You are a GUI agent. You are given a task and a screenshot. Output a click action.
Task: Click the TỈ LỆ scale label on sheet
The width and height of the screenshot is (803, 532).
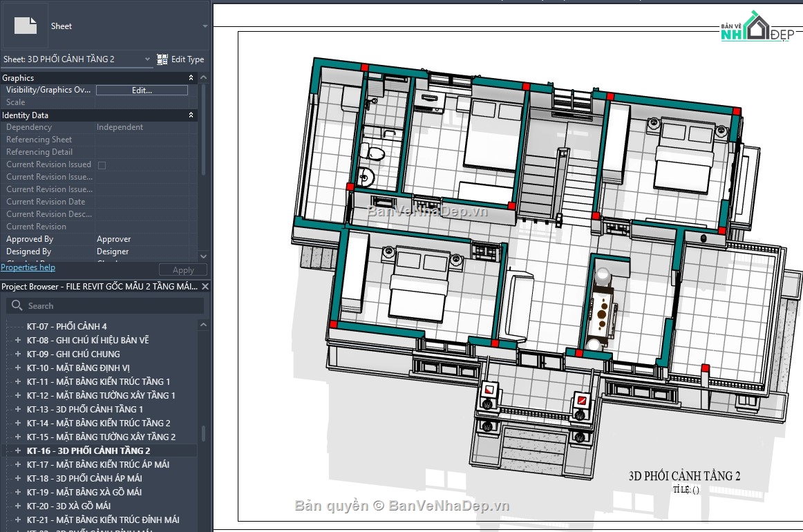tap(686, 490)
